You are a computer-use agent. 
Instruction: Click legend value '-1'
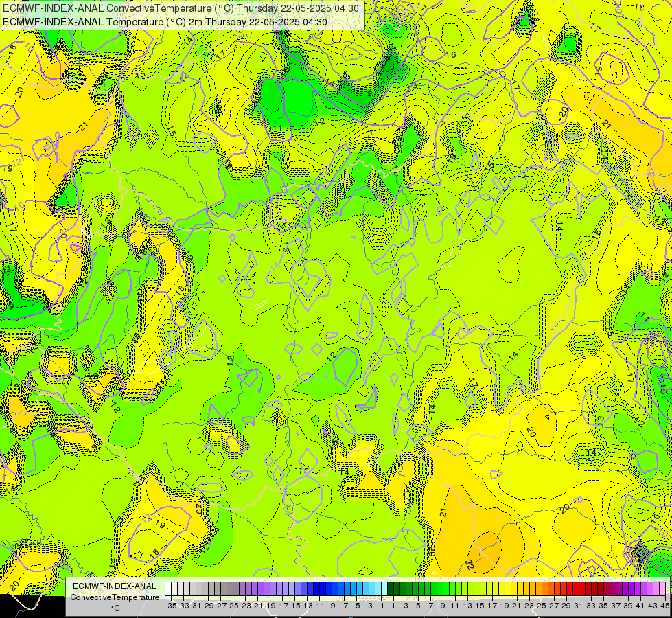381,606
